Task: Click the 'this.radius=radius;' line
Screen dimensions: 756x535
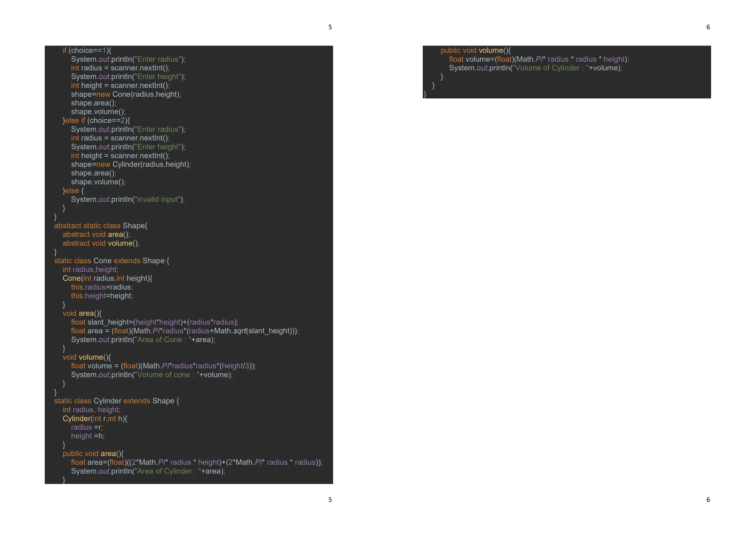Action: pyautogui.click(x=102, y=287)
